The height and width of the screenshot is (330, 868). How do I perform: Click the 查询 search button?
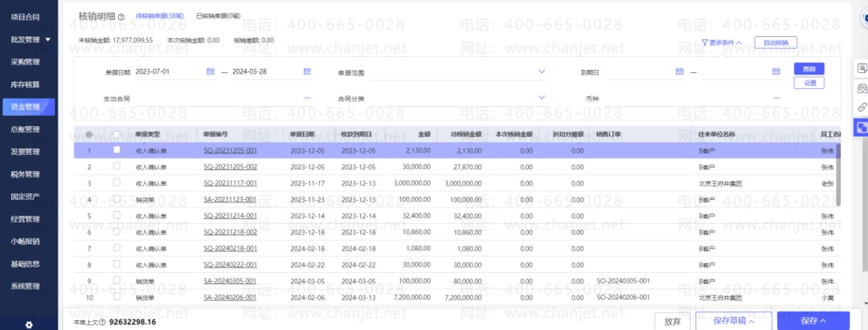(x=809, y=68)
